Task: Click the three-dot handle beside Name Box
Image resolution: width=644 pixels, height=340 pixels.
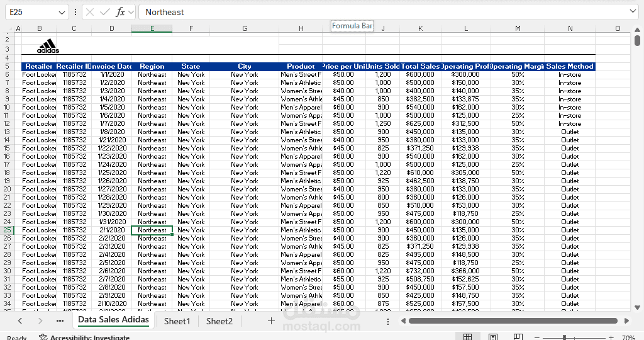Action: pyautogui.click(x=75, y=13)
